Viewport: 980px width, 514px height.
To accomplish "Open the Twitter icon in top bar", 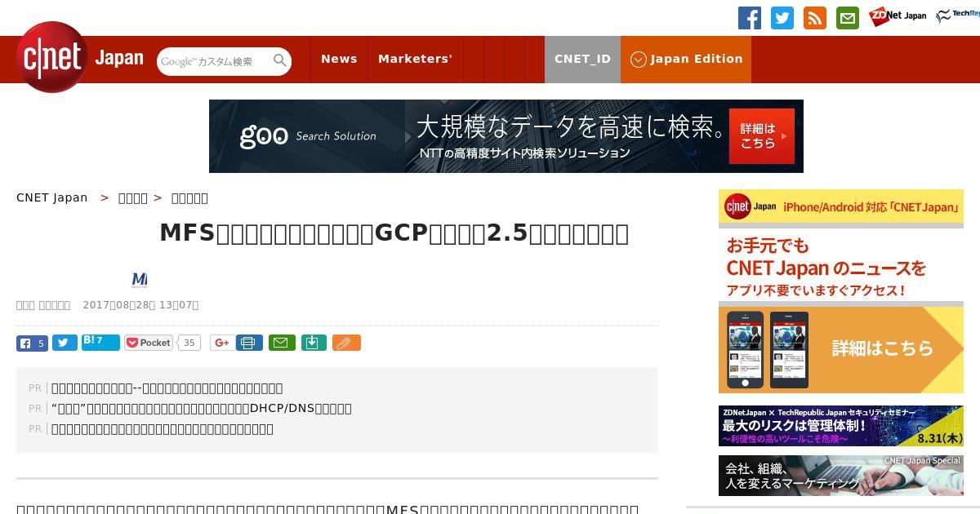I will (x=782, y=18).
